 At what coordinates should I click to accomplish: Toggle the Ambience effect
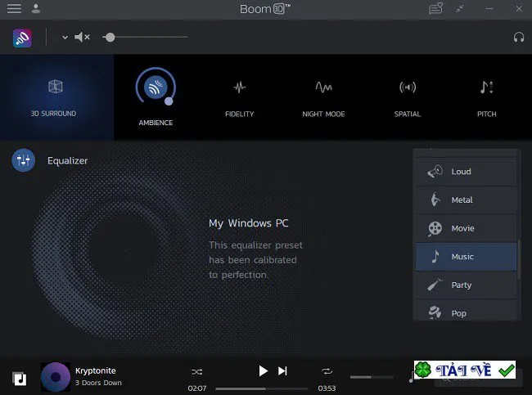(x=156, y=88)
